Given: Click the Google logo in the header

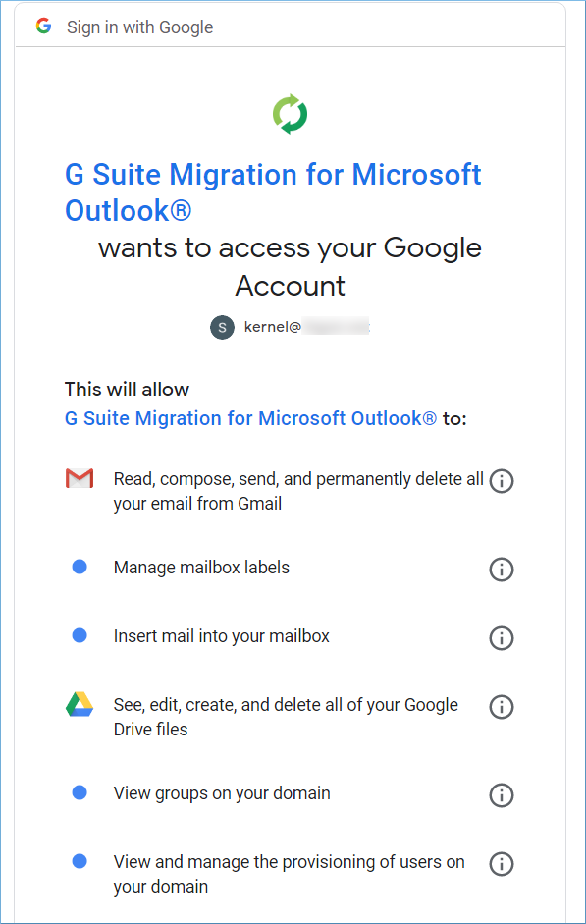Looking at the screenshot, I should tap(43, 26).
